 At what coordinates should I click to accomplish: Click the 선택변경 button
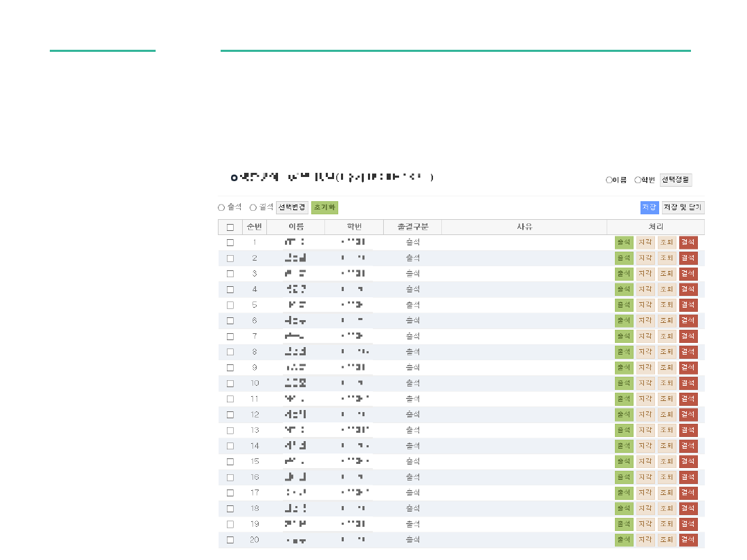(292, 207)
